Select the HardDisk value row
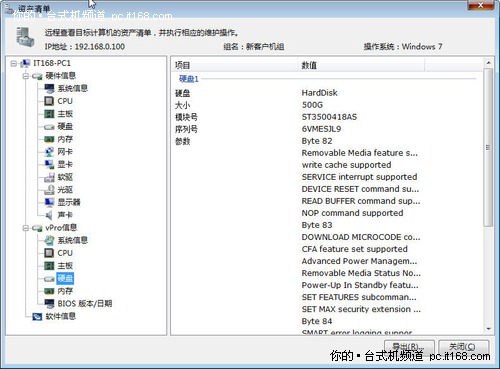The height and width of the screenshot is (369, 500). [320, 93]
